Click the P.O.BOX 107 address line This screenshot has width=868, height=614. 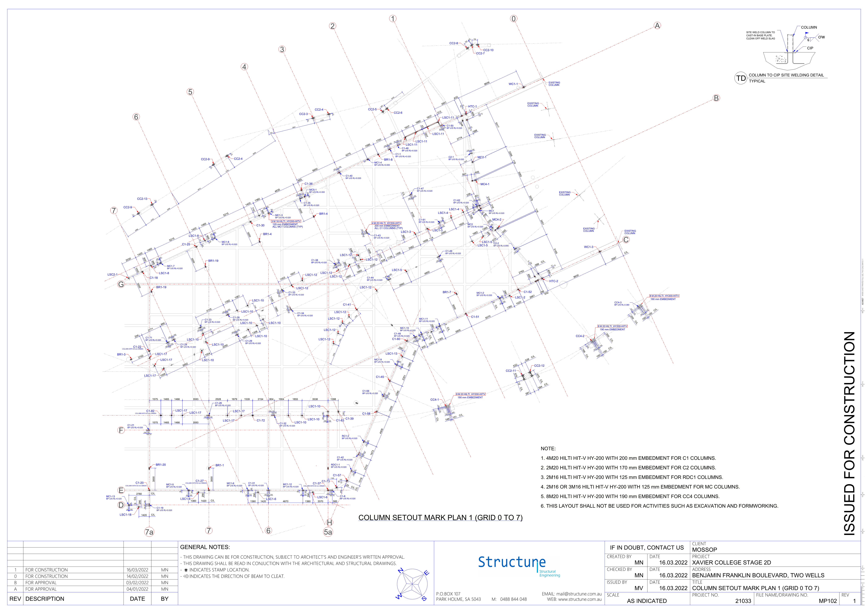coord(448,594)
